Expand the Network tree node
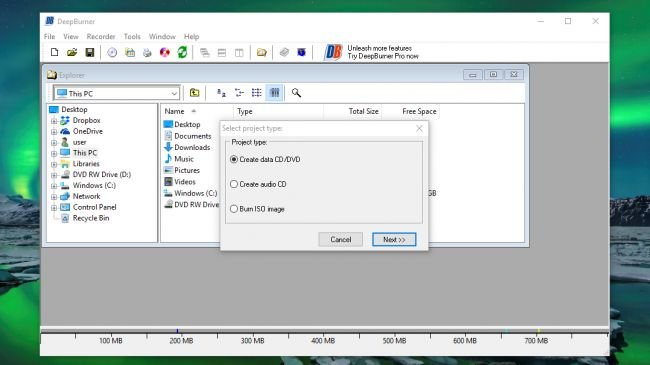650x365 pixels. point(54,197)
